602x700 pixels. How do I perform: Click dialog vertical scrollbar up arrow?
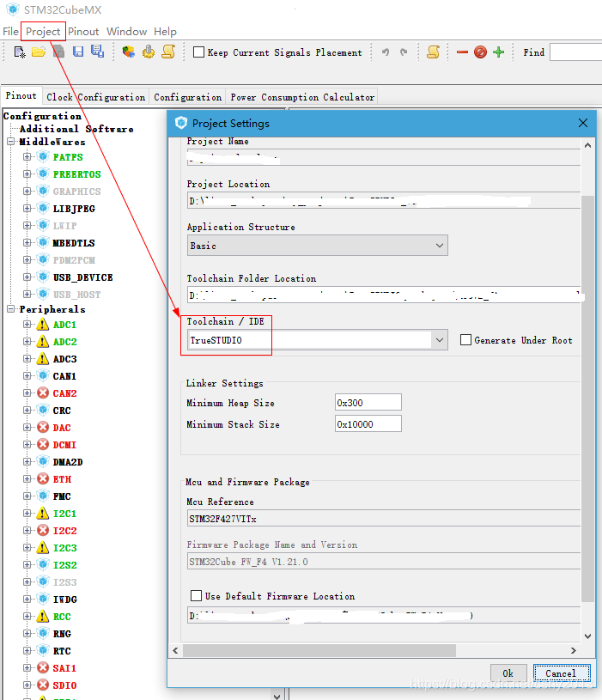click(587, 145)
